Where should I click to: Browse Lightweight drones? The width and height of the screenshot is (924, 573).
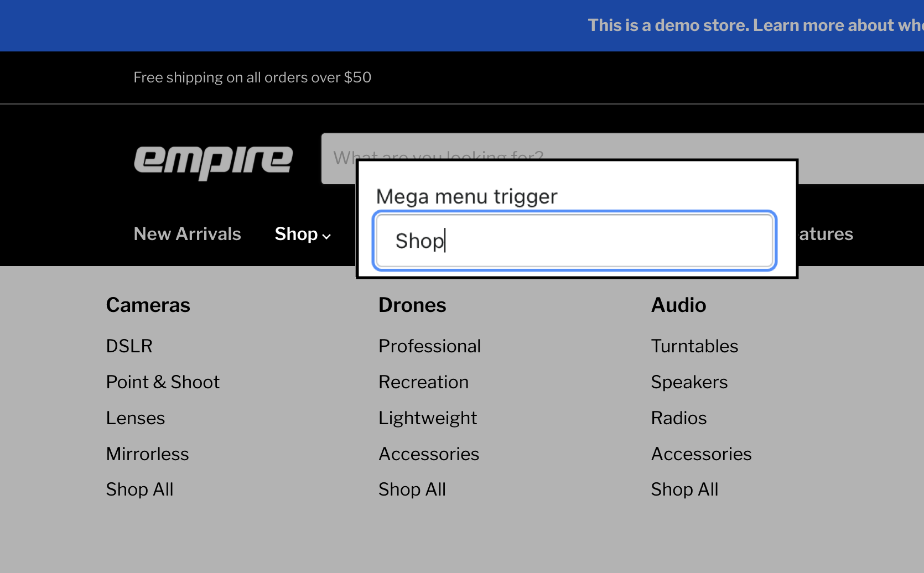[428, 418]
